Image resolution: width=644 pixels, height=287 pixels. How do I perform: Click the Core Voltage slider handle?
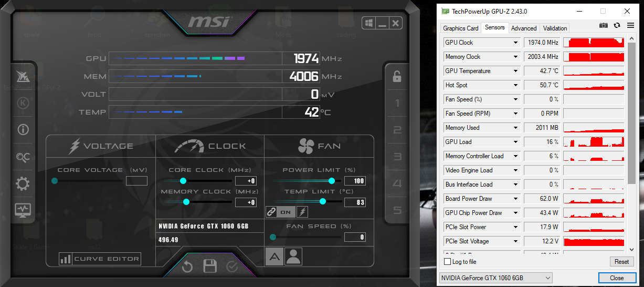(x=55, y=181)
